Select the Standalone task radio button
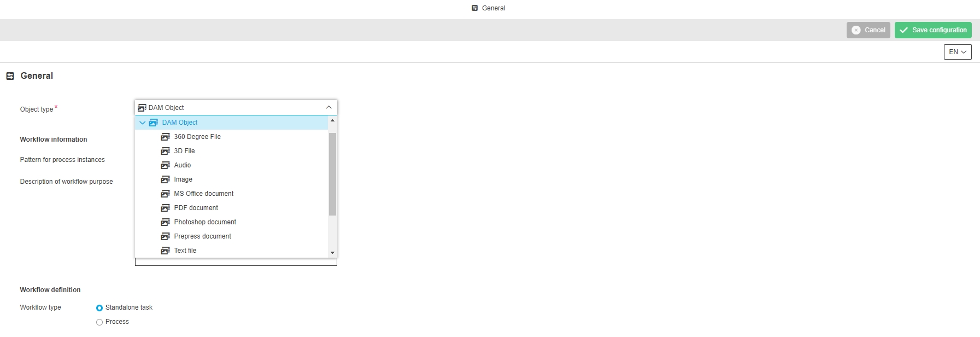Viewport: 980px width, 337px height. [x=99, y=308]
